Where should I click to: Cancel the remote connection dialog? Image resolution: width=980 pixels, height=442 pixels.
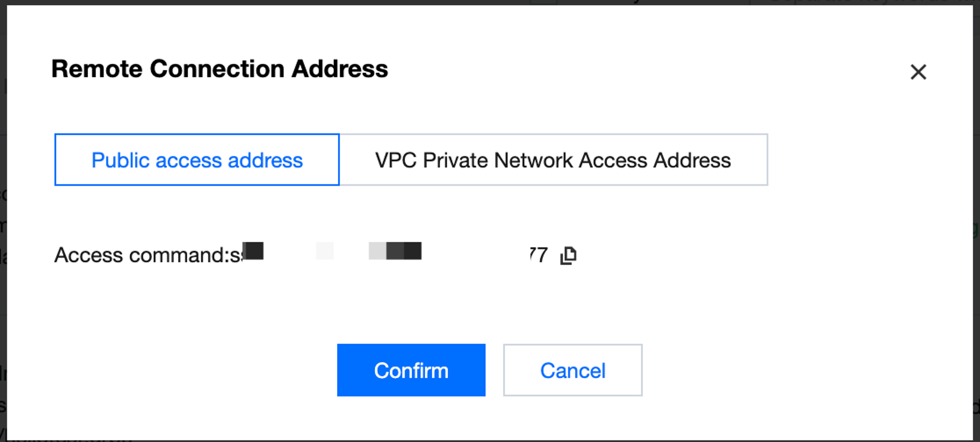coord(572,370)
